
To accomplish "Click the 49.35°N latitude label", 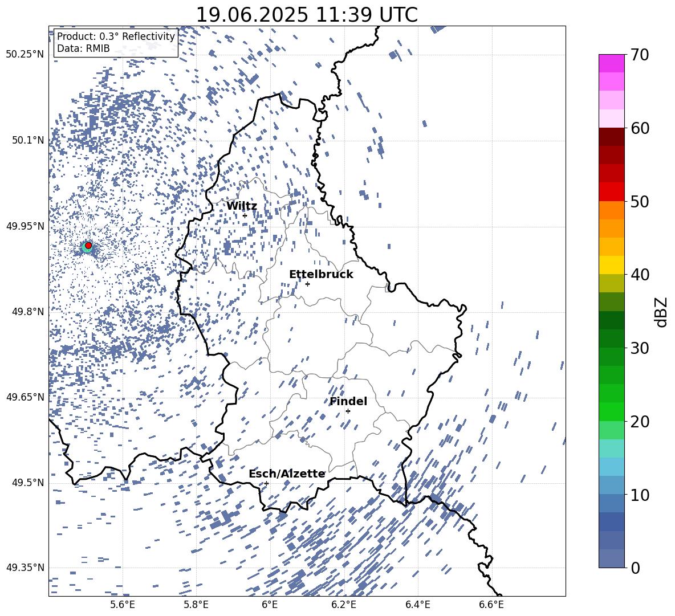I will [25, 568].
